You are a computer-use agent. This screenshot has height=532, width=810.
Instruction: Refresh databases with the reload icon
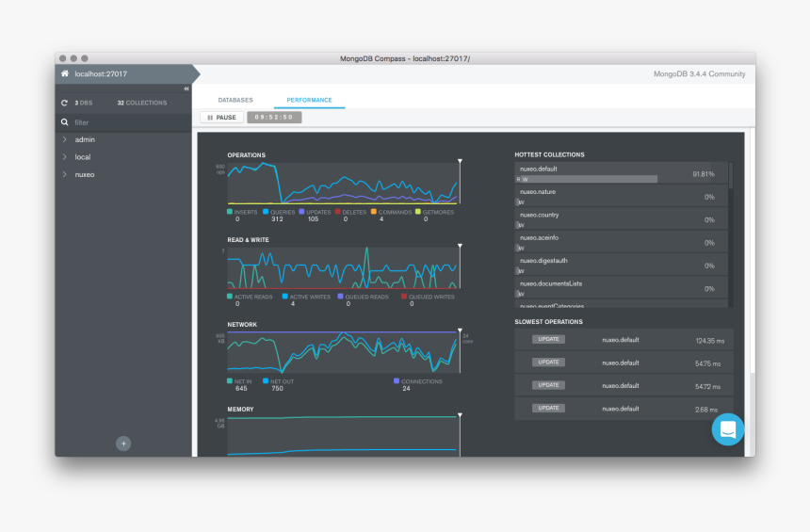point(65,103)
